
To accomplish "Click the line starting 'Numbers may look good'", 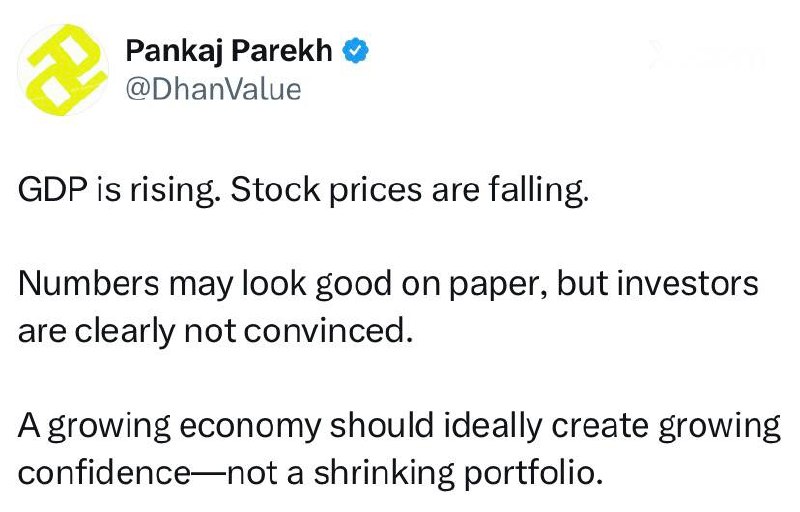I will tap(388, 284).
